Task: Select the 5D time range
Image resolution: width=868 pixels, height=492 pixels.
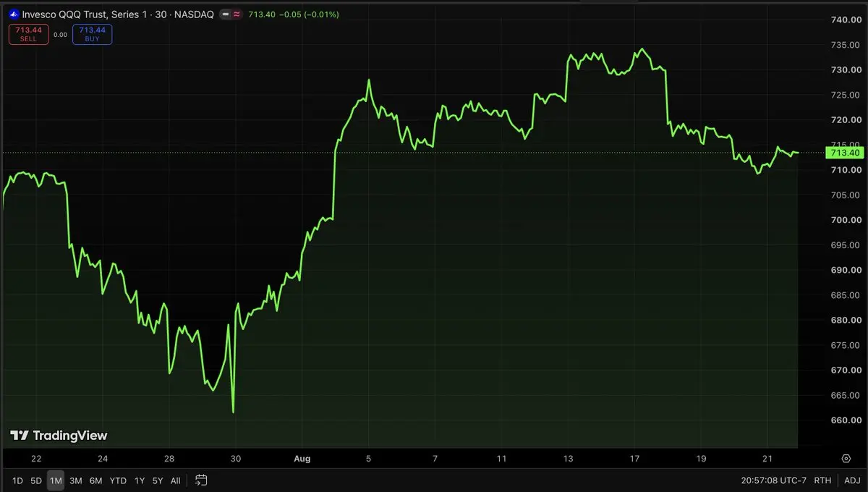Action: [36, 480]
